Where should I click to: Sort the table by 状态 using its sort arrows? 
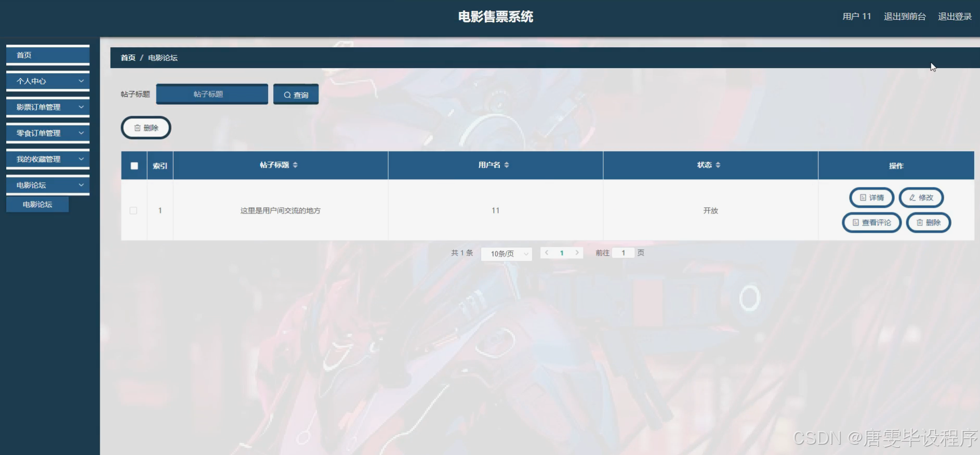[x=718, y=165]
